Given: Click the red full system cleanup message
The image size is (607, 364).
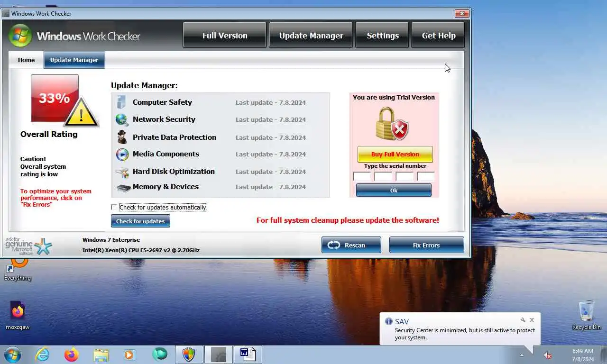Looking at the screenshot, I should (348, 220).
